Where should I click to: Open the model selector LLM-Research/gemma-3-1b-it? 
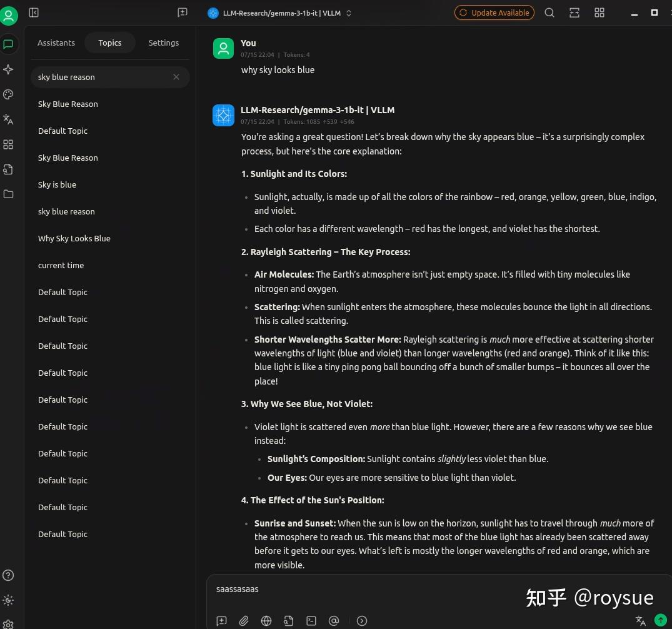coord(279,13)
